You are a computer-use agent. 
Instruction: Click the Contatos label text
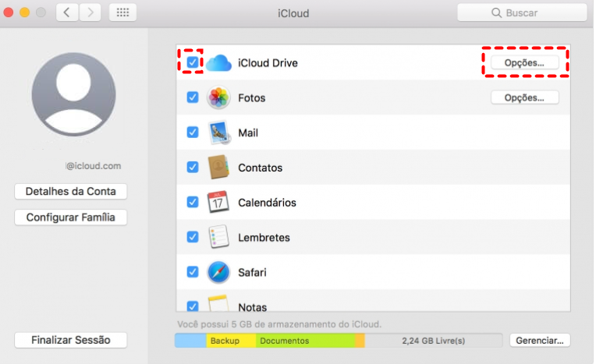[x=260, y=168]
